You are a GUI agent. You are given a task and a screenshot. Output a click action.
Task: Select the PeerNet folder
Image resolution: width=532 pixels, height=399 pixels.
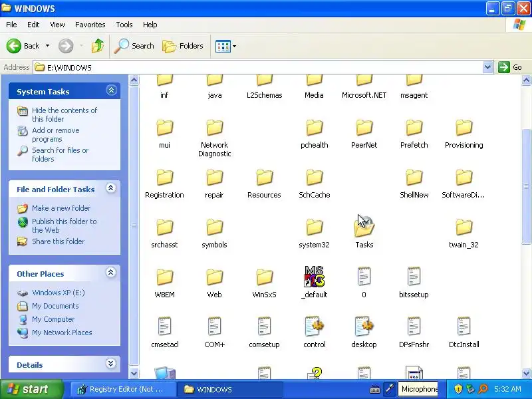[x=364, y=128]
